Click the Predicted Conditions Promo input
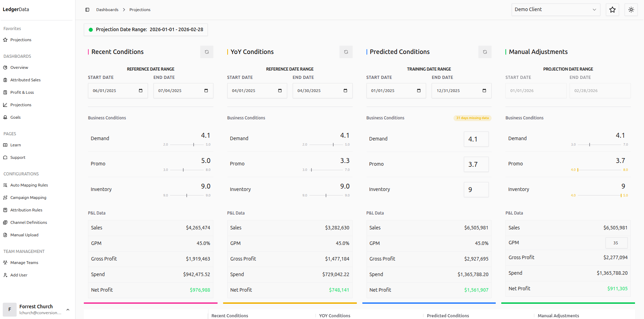This screenshot has height=319, width=644. pos(476,164)
